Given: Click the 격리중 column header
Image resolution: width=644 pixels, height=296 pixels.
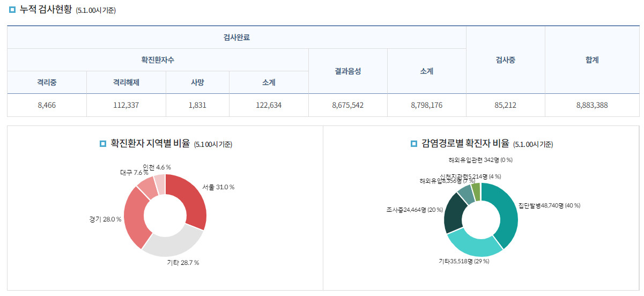Looking at the screenshot, I should [47, 83].
